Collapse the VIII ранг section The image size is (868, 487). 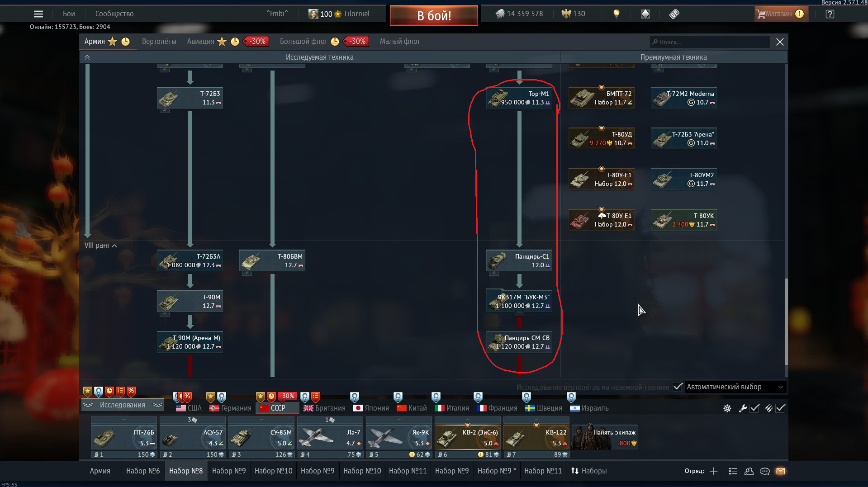[101, 246]
